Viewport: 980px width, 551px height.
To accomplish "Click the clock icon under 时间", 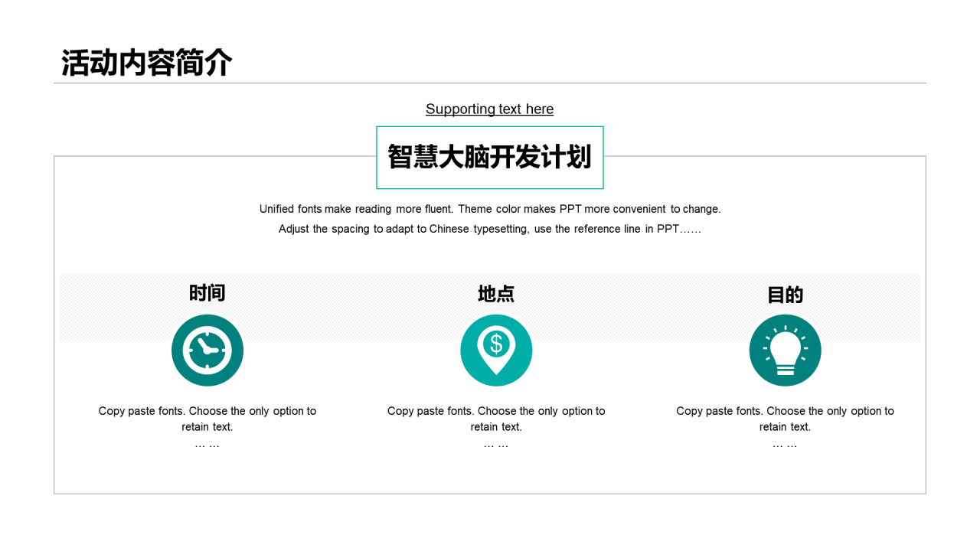I will [x=207, y=350].
